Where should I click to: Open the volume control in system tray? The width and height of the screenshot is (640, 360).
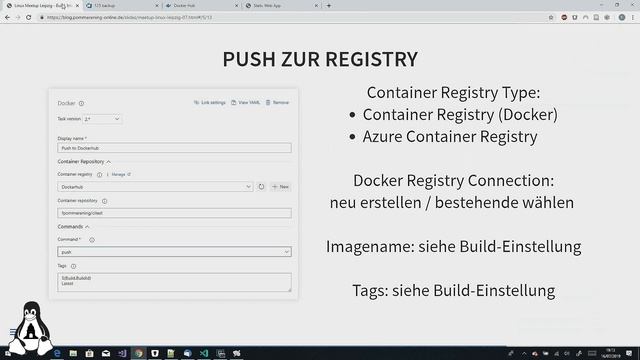[x=567, y=353]
